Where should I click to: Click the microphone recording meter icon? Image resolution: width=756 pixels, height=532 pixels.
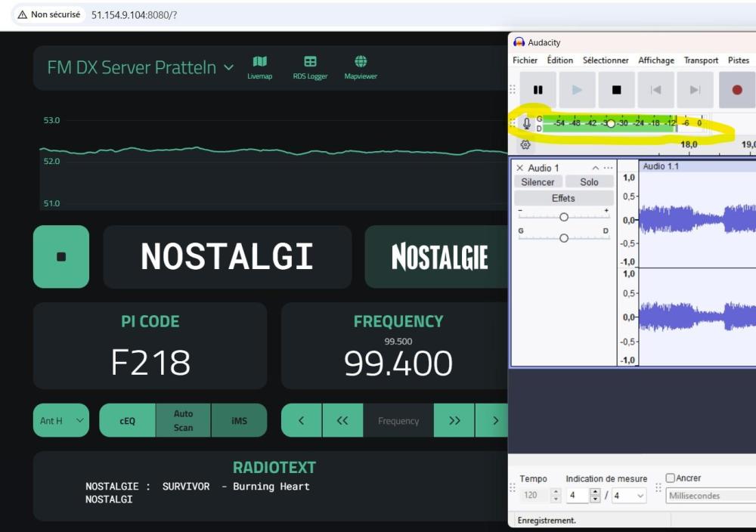coord(527,123)
